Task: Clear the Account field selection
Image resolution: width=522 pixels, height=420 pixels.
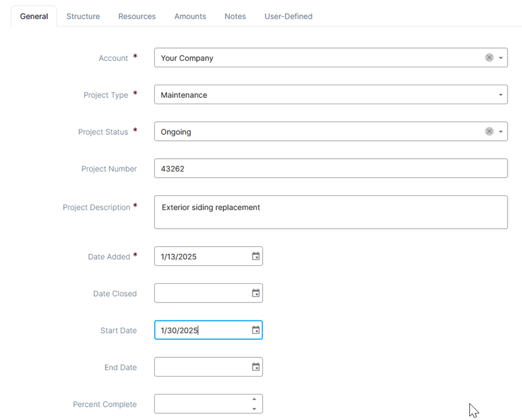Action: [489, 57]
